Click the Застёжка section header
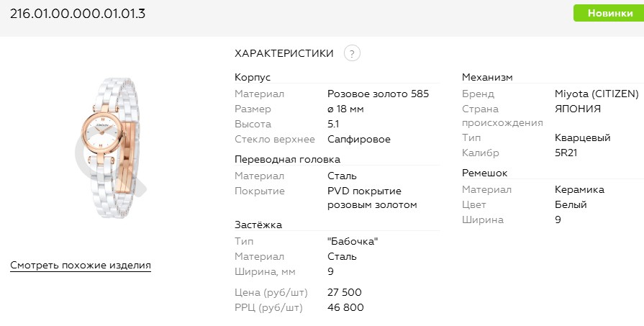This screenshot has width=644, height=326. coord(258,225)
